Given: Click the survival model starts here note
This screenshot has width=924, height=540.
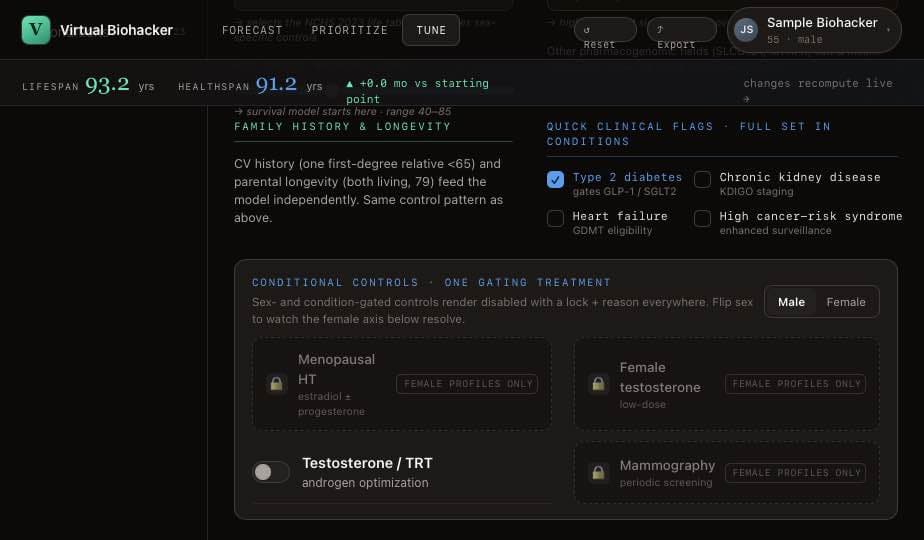Looking at the screenshot, I should pos(343,111).
